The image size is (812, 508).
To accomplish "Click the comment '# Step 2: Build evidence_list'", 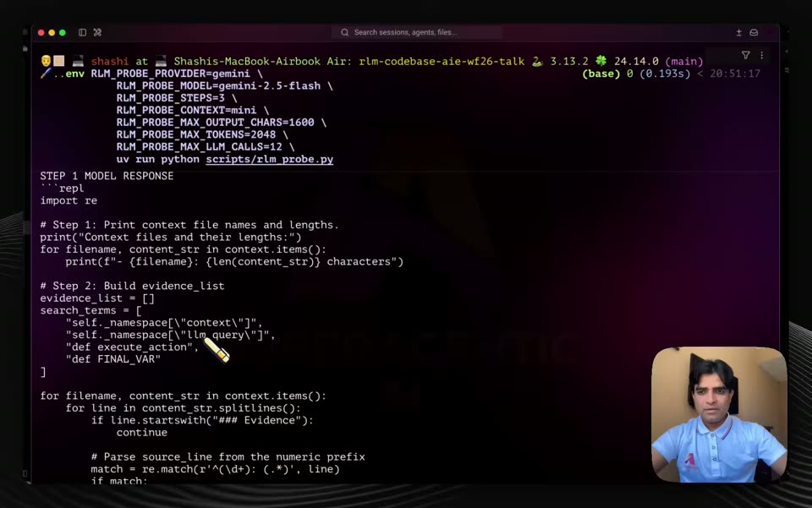I will 132,286.
